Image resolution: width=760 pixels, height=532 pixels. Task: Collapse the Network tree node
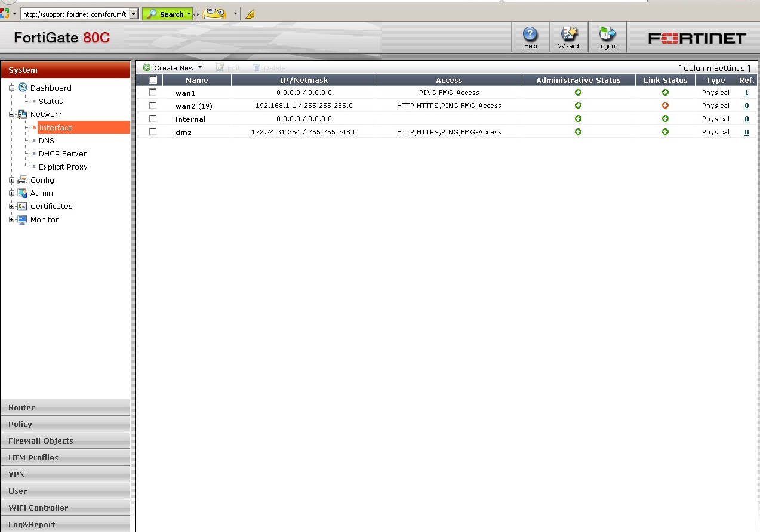click(11, 114)
